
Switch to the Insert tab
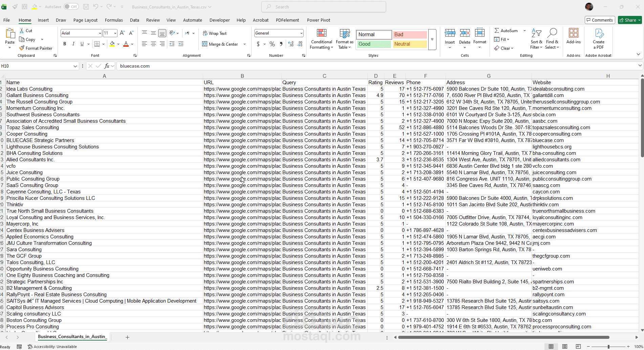tap(43, 20)
